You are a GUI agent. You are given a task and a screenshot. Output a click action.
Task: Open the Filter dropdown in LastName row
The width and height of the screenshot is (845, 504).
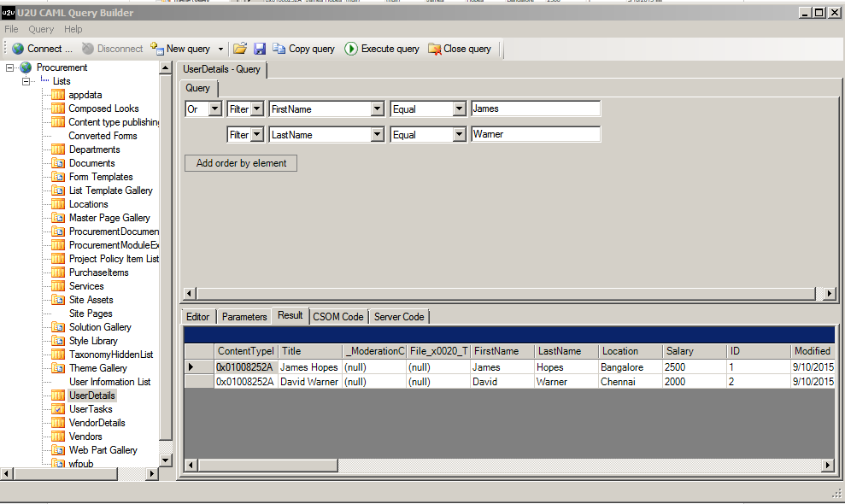coord(257,134)
